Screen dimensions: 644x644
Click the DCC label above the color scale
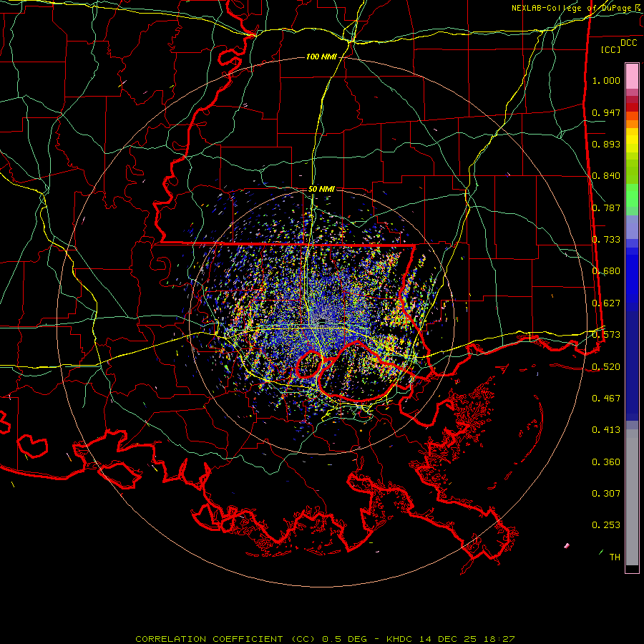click(x=628, y=43)
